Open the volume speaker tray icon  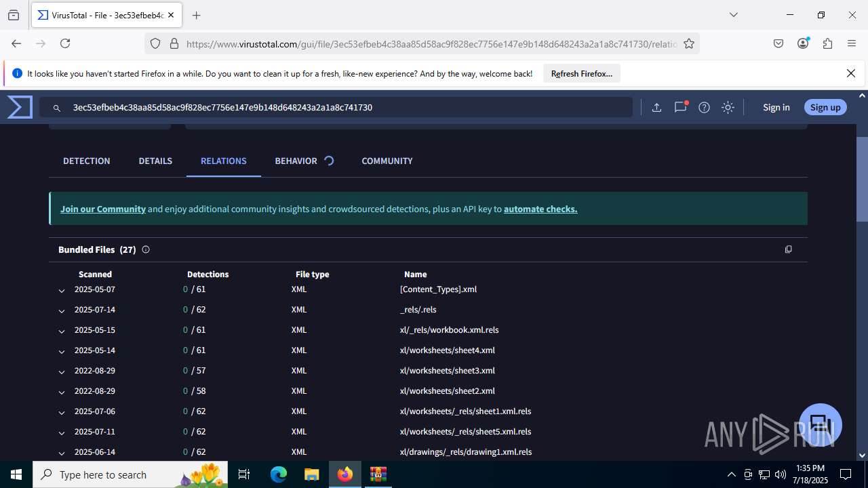(x=780, y=474)
